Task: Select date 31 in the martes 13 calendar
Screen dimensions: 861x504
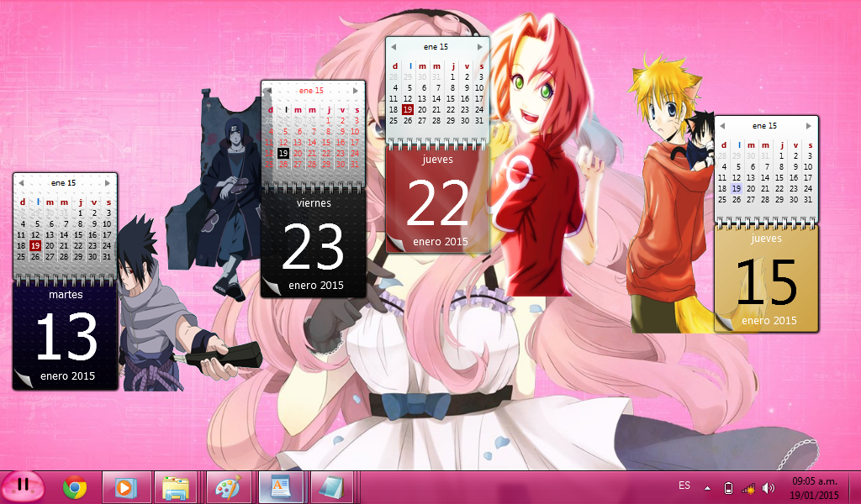Action: tap(107, 257)
